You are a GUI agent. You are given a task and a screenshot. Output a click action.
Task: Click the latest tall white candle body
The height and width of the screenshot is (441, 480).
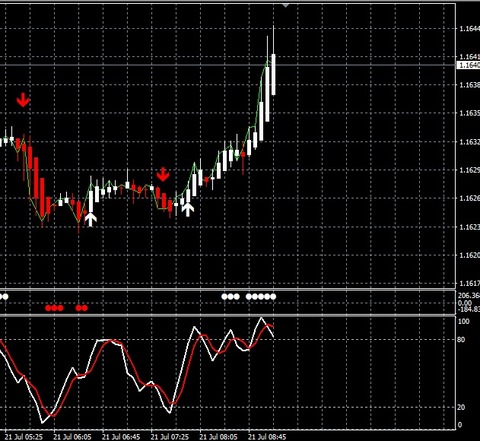point(273,74)
